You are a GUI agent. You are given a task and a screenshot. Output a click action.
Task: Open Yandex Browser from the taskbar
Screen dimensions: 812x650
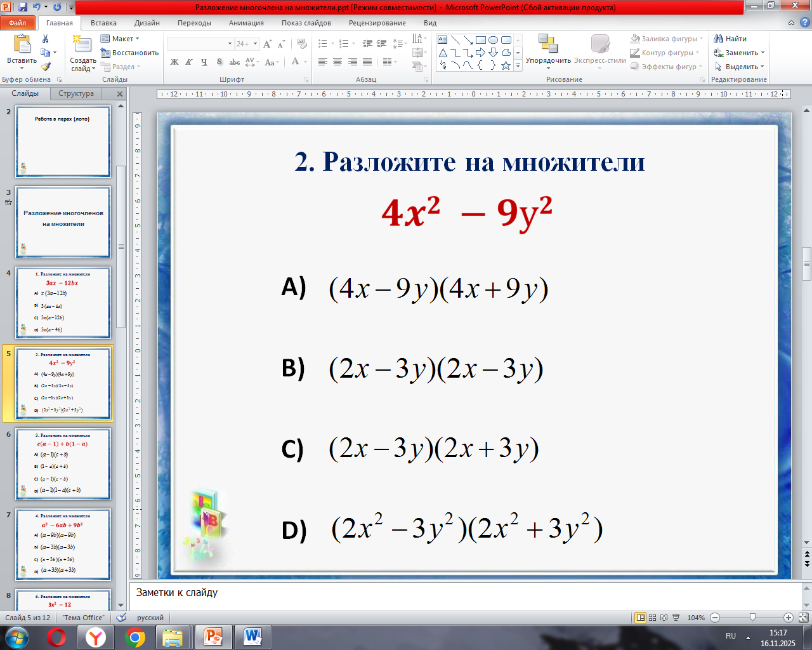coord(96,637)
